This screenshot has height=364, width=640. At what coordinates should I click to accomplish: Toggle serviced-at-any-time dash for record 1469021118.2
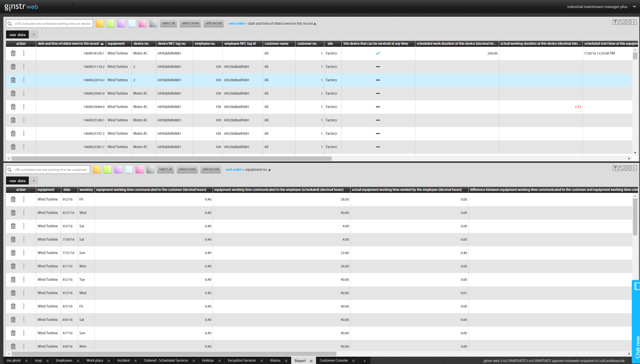pyautogui.click(x=378, y=67)
